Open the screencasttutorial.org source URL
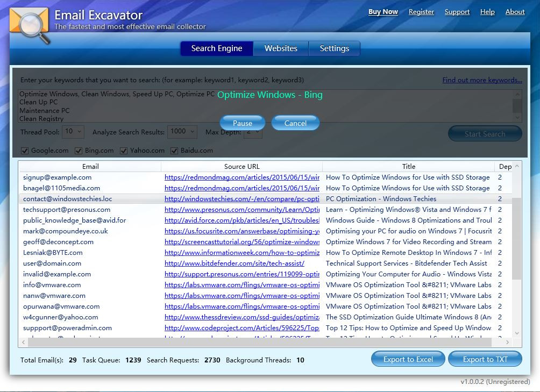540x392 pixels. tap(241, 242)
